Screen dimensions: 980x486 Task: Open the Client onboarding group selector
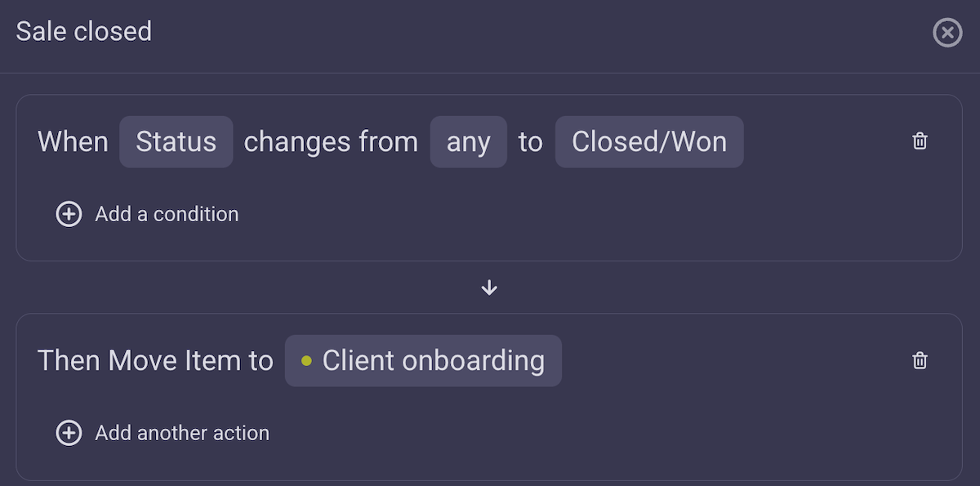click(x=423, y=360)
